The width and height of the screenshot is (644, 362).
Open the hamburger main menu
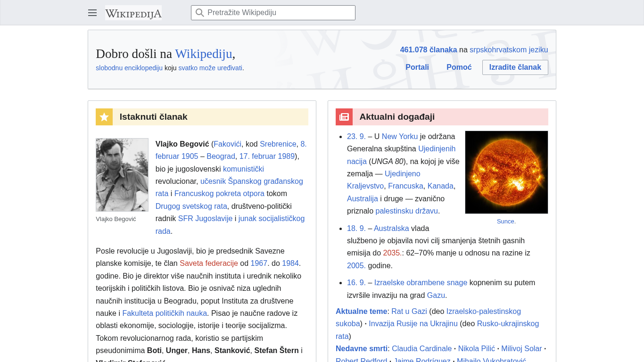[x=92, y=13]
